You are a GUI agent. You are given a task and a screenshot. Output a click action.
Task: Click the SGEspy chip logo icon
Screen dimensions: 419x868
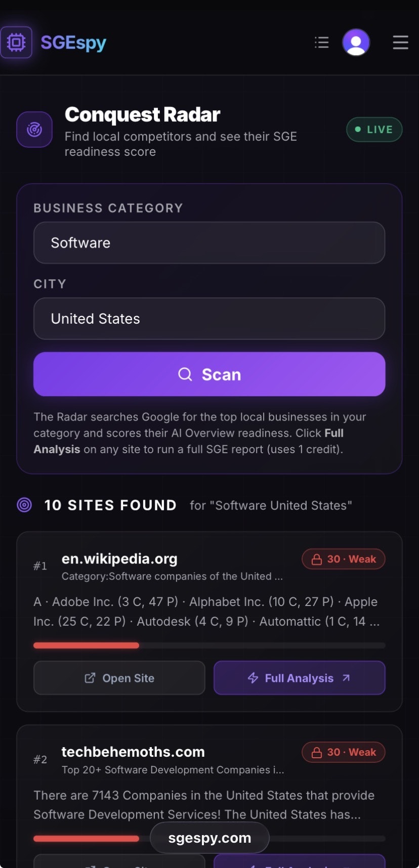pos(16,42)
